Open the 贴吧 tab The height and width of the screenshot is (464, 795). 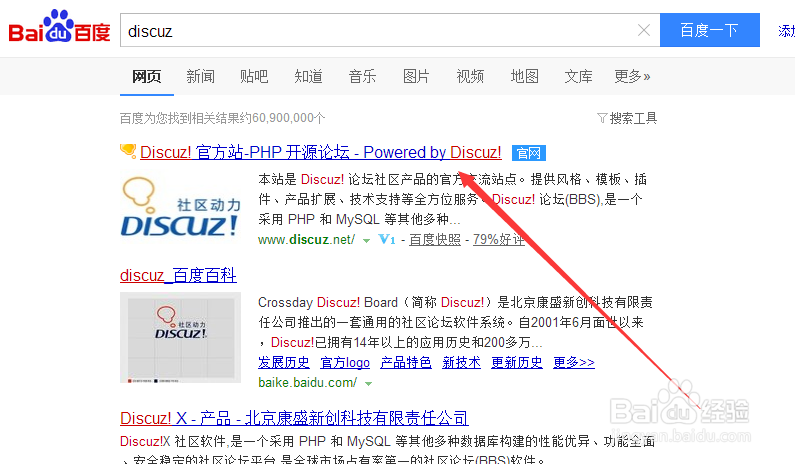pyautogui.click(x=254, y=77)
